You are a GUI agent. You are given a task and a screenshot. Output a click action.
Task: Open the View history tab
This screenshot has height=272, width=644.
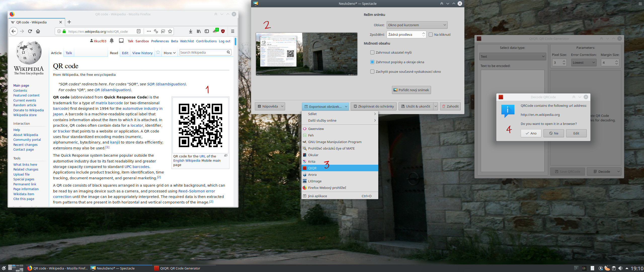coord(142,53)
